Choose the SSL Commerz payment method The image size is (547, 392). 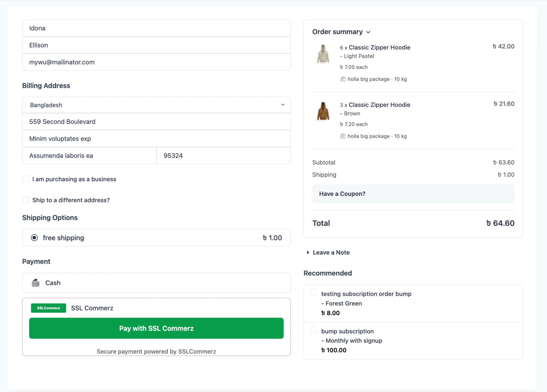156,308
